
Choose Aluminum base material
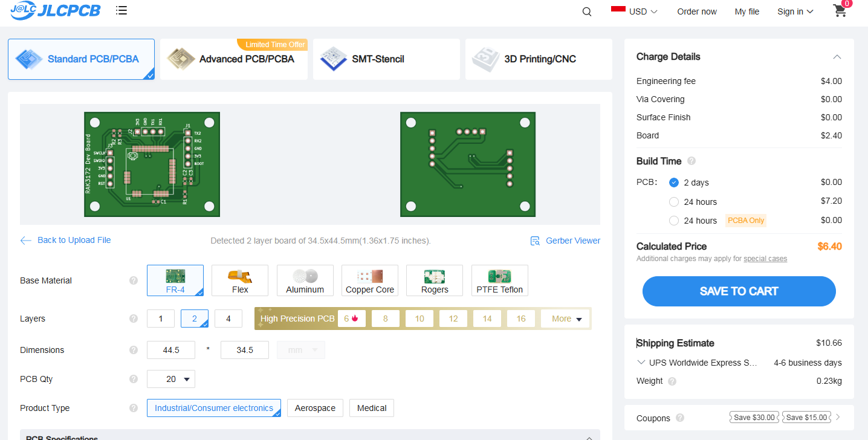pos(305,280)
